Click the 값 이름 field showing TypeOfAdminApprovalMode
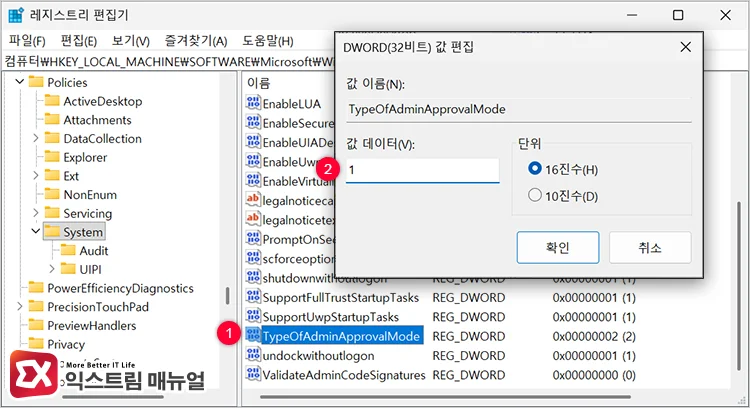 [519, 110]
